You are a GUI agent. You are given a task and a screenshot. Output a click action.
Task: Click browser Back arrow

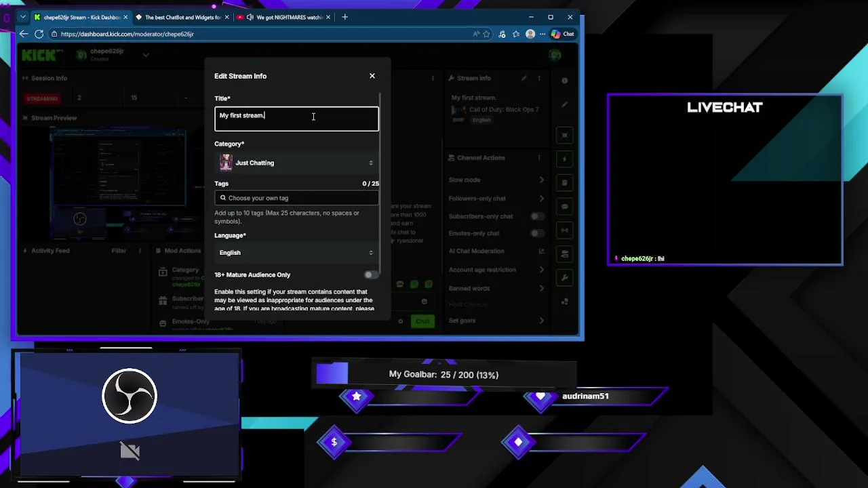(x=24, y=34)
